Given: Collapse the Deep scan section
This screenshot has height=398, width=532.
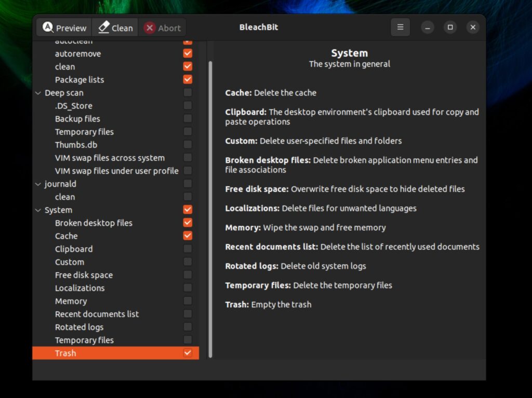Looking at the screenshot, I should [x=38, y=92].
